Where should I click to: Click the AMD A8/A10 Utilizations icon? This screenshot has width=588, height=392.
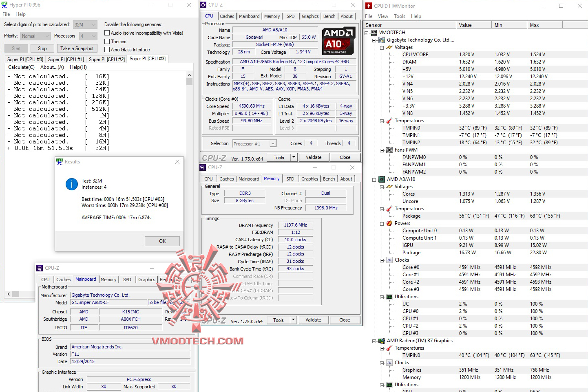point(389,297)
